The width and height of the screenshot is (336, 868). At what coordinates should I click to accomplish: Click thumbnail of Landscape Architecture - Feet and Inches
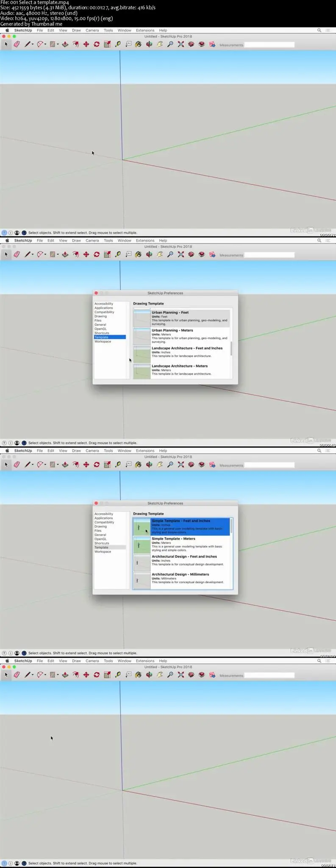click(142, 354)
